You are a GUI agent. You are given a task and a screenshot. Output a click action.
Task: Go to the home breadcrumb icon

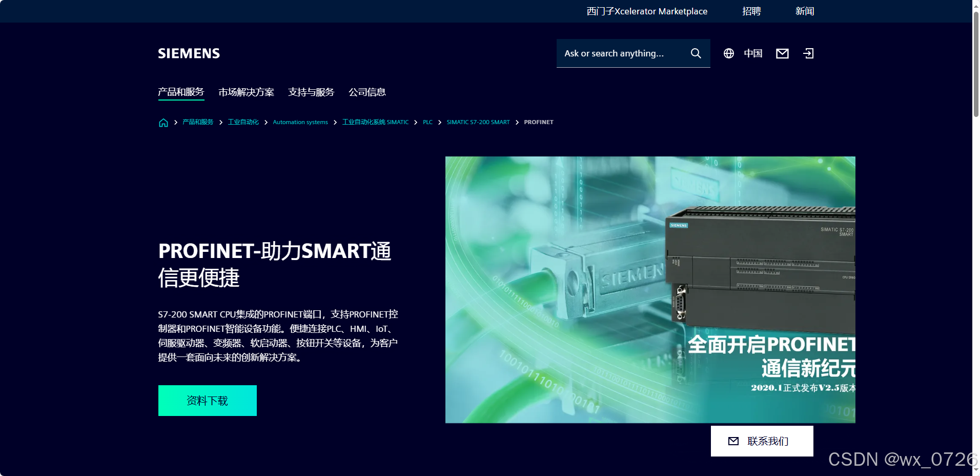(x=164, y=123)
